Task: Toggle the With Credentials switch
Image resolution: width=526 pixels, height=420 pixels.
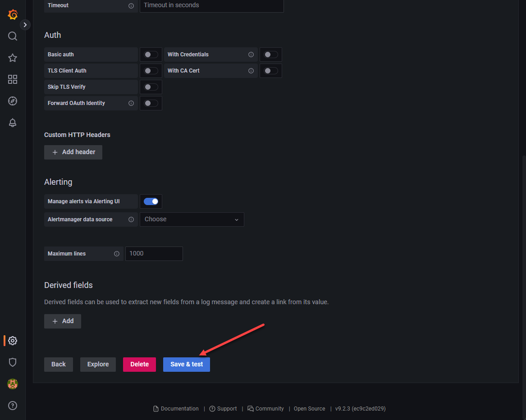Action: pyautogui.click(x=271, y=55)
